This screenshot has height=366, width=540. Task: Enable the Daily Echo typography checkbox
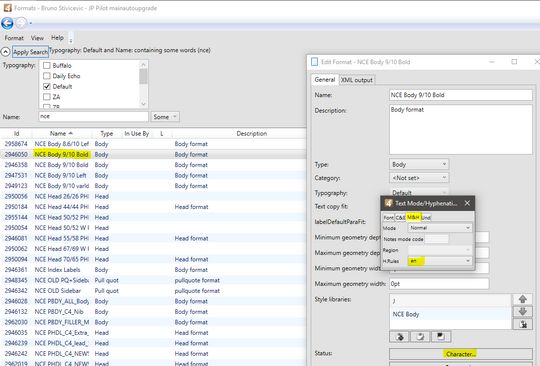tap(47, 76)
